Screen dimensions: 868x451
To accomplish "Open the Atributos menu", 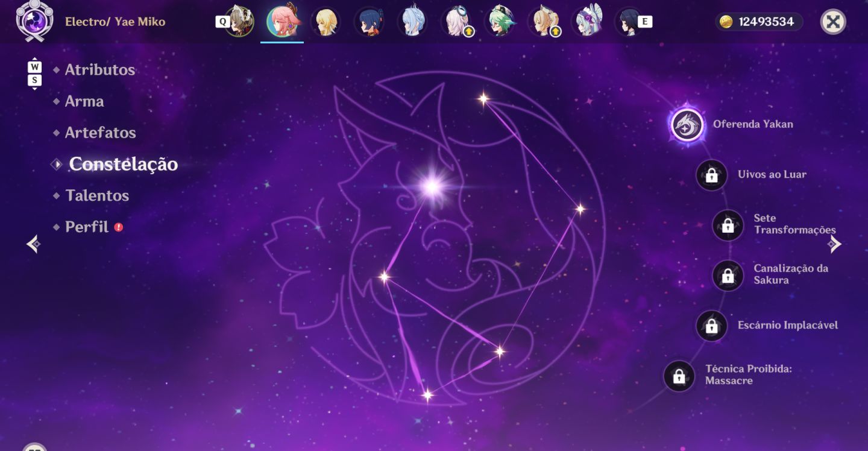I will coord(100,70).
